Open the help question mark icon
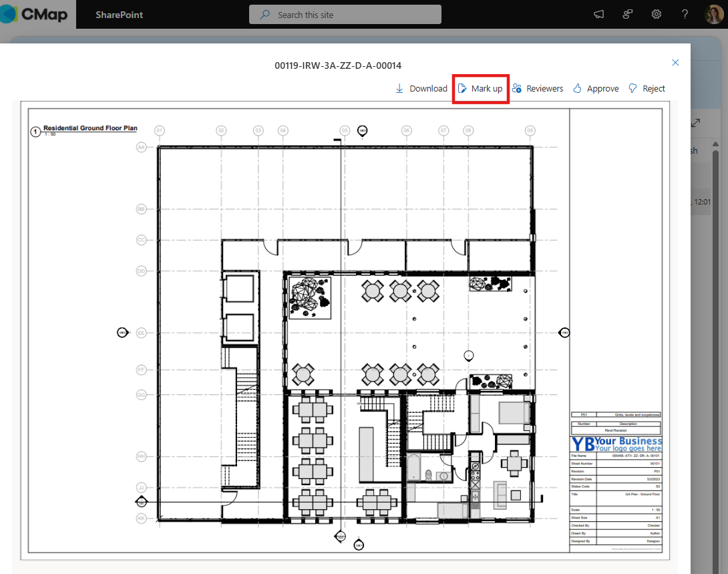 click(x=685, y=15)
